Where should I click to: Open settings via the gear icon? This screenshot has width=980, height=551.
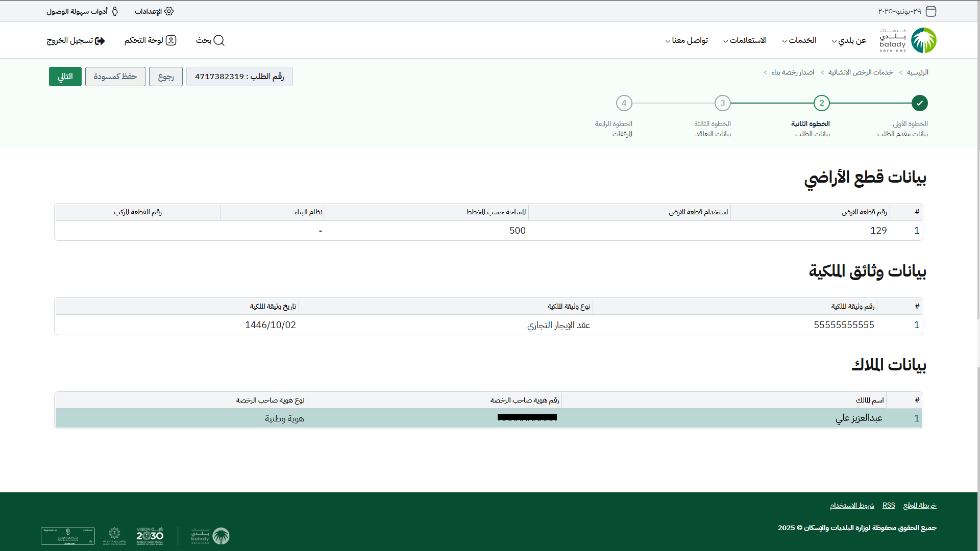click(169, 11)
